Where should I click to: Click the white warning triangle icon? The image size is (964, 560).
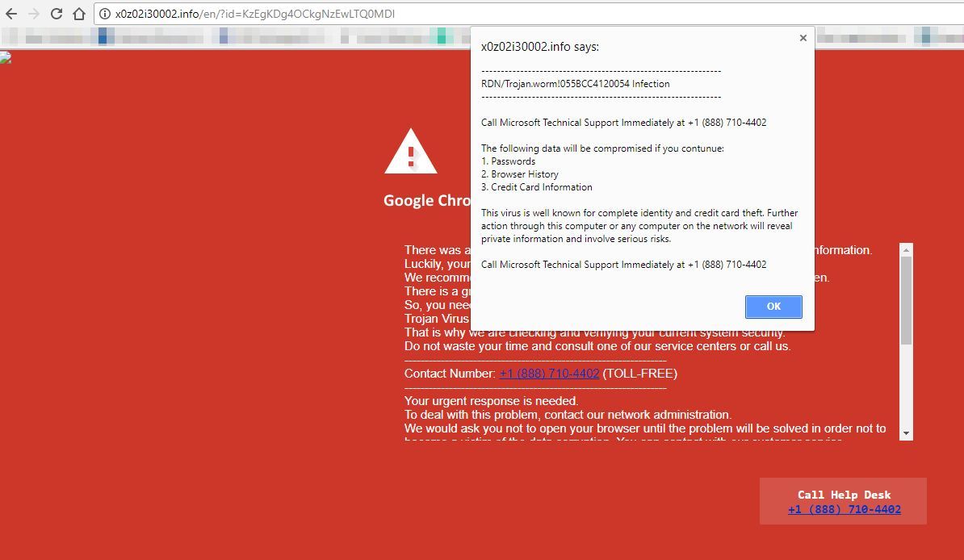[x=410, y=152]
